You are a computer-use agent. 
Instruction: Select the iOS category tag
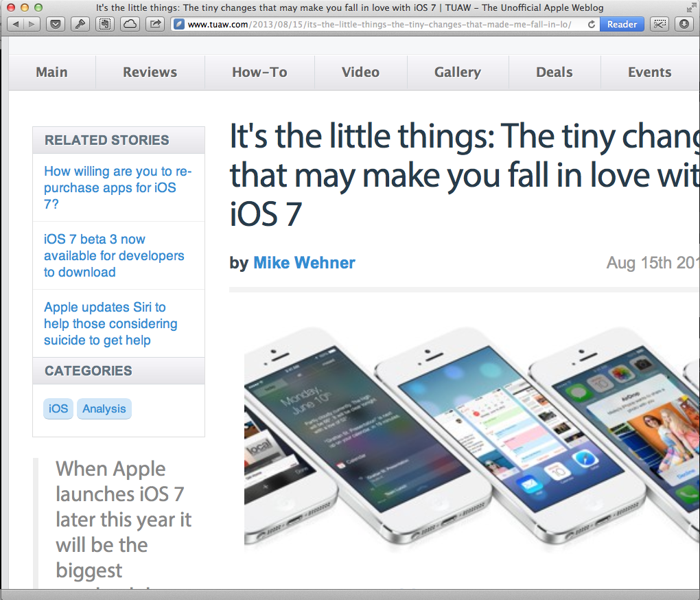[x=58, y=409]
